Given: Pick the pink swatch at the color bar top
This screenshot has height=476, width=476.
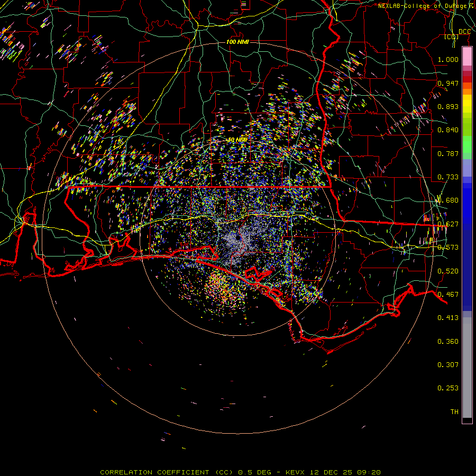Looking at the screenshot, I should 467,57.
